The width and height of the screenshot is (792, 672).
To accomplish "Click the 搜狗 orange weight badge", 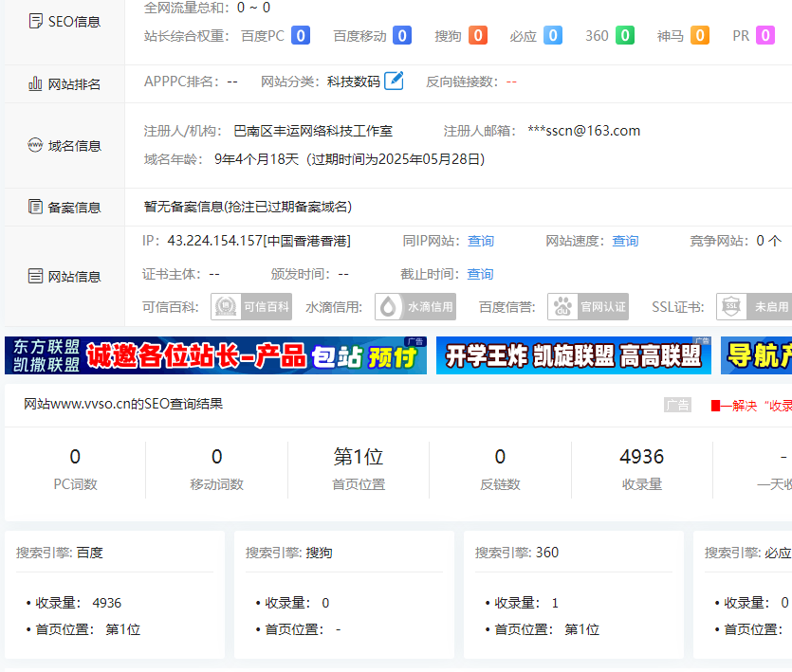I will [478, 35].
